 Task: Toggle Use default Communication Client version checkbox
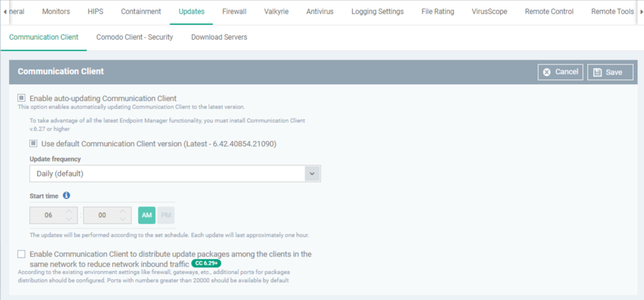pyautogui.click(x=33, y=144)
